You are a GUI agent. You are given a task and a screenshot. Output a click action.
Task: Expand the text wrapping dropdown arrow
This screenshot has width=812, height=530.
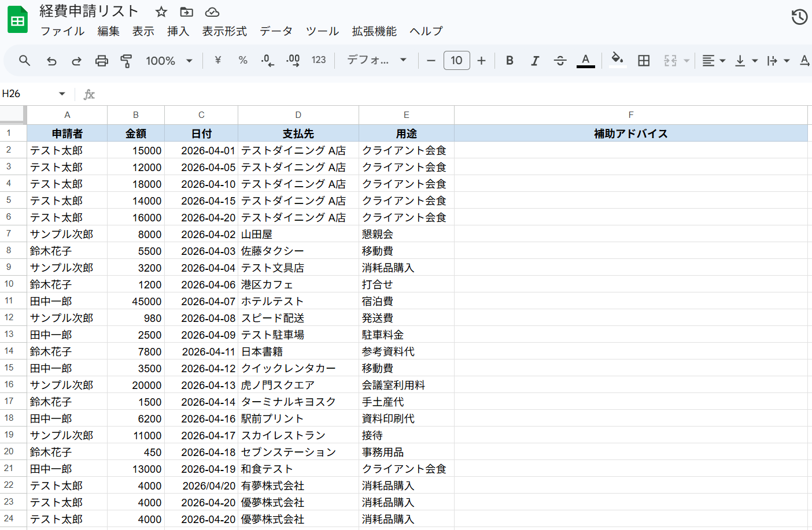[787, 60]
